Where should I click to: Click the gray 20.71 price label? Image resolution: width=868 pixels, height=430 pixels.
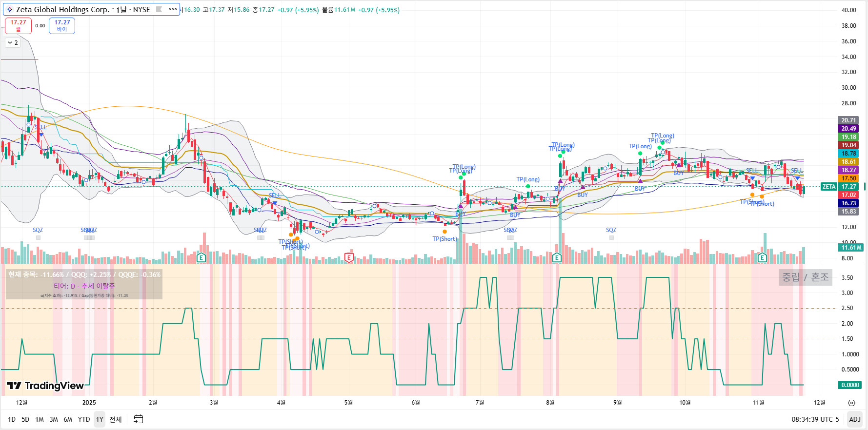[x=848, y=120]
